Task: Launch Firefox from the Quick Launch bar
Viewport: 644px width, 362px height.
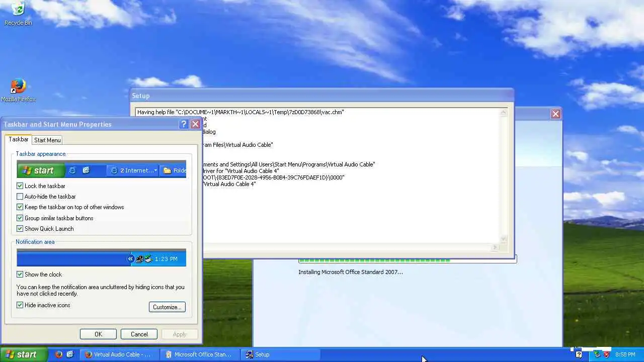Action: [59, 354]
